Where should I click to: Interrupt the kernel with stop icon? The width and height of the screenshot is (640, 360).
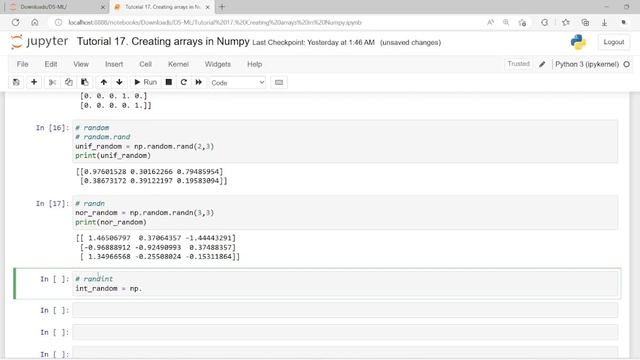coord(169,82)
